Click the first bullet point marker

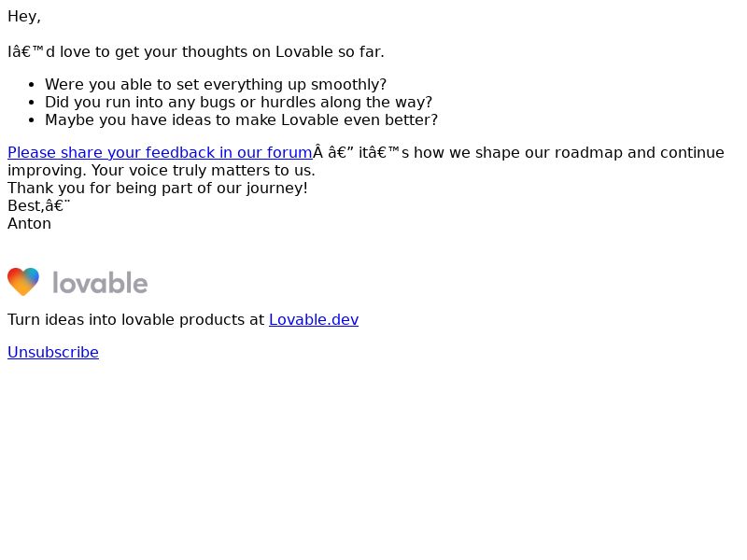pyautogui.click(x=32, y=85)
